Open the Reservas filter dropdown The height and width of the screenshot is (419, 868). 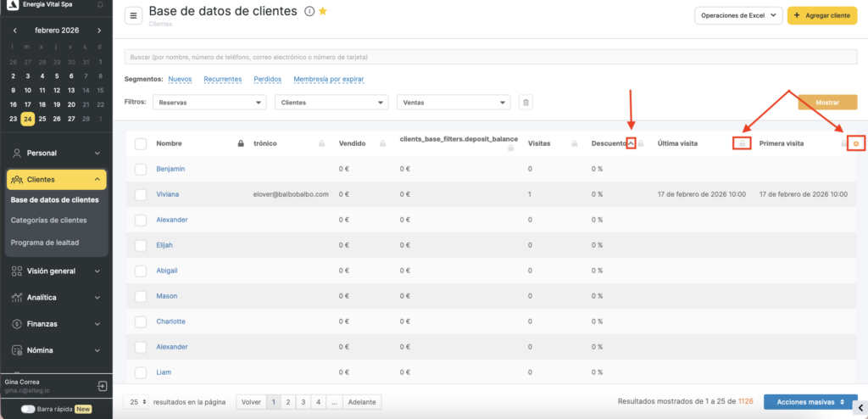point(210,103)
